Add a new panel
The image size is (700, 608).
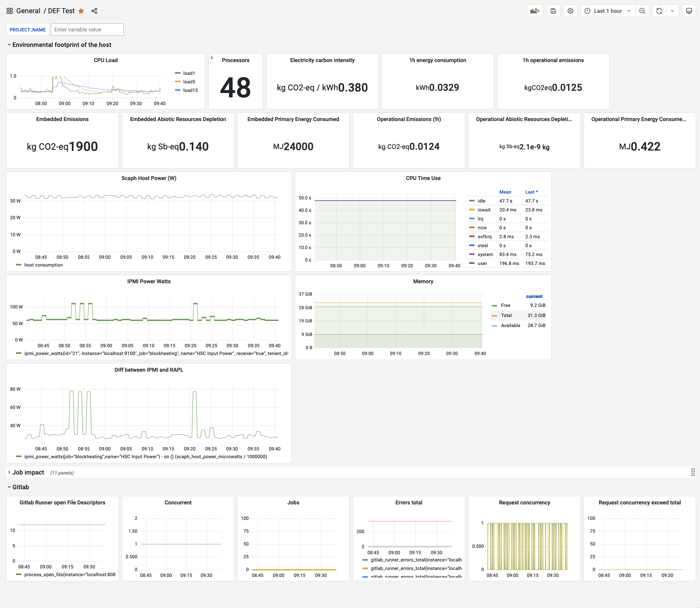click(x=535, y=11)
